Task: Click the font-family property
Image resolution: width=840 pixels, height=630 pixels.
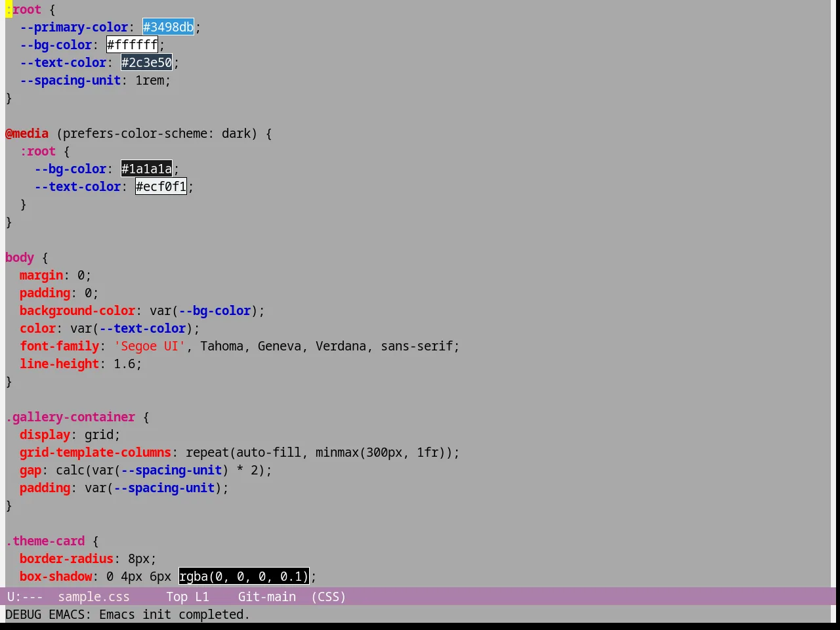Action: point(59,346)
